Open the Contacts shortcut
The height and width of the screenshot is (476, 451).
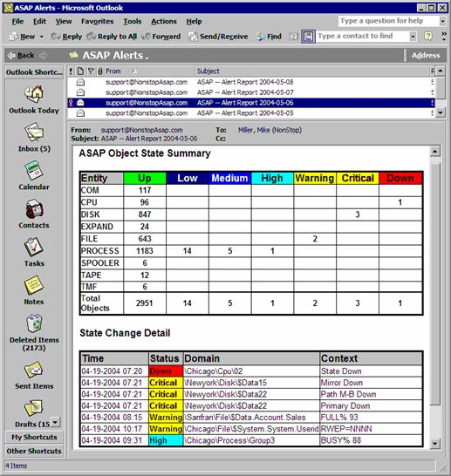(x=34, y=214)
